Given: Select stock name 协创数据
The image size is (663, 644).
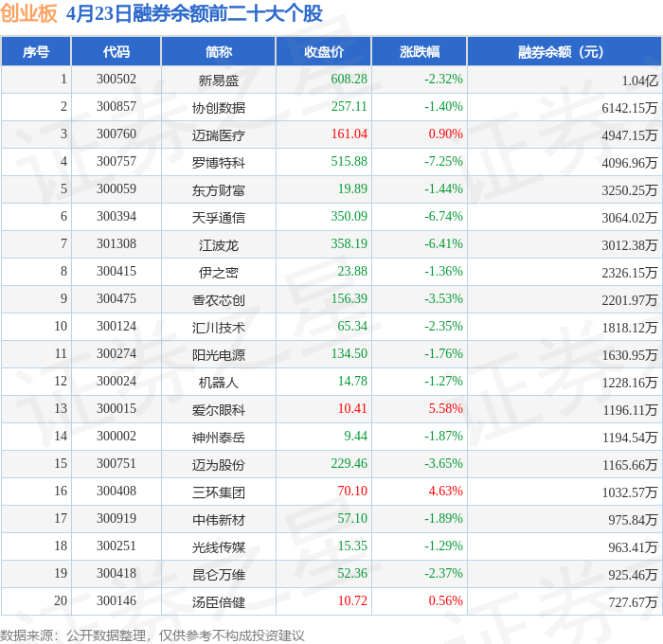Looking at the screenshot, I should pos(219,107).
